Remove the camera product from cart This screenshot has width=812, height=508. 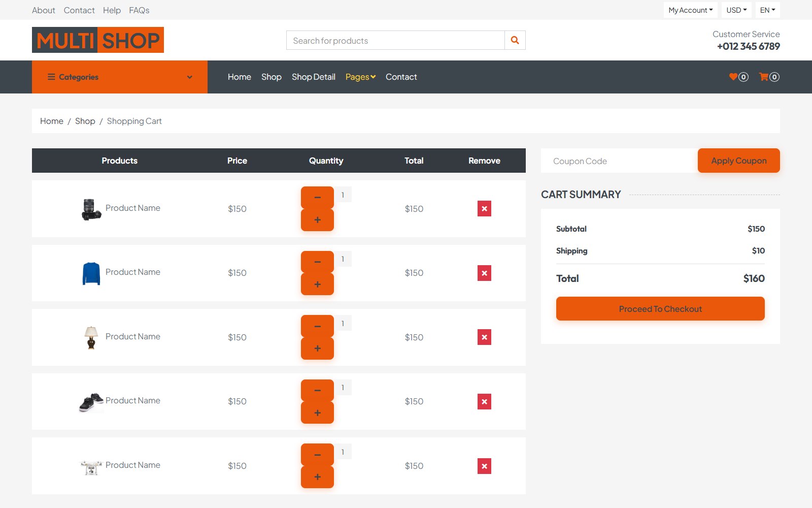coord(484,209)
